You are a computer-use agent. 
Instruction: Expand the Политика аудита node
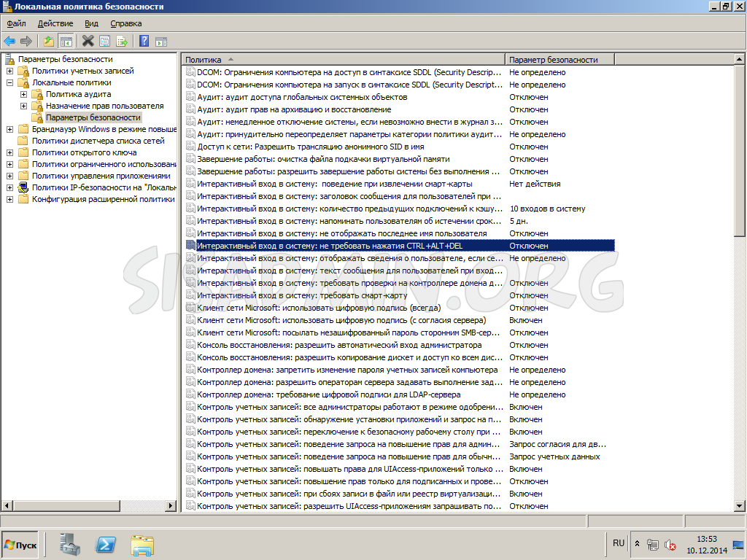click(23, 94)
